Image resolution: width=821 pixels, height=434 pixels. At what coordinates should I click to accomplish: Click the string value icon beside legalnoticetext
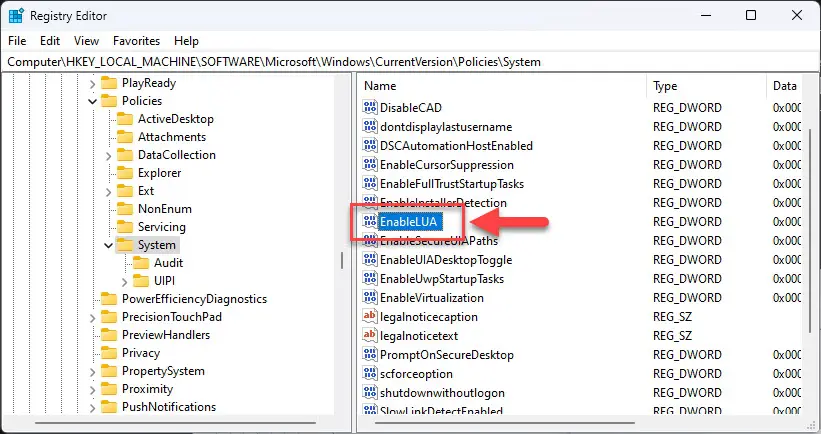pos(370,335)
